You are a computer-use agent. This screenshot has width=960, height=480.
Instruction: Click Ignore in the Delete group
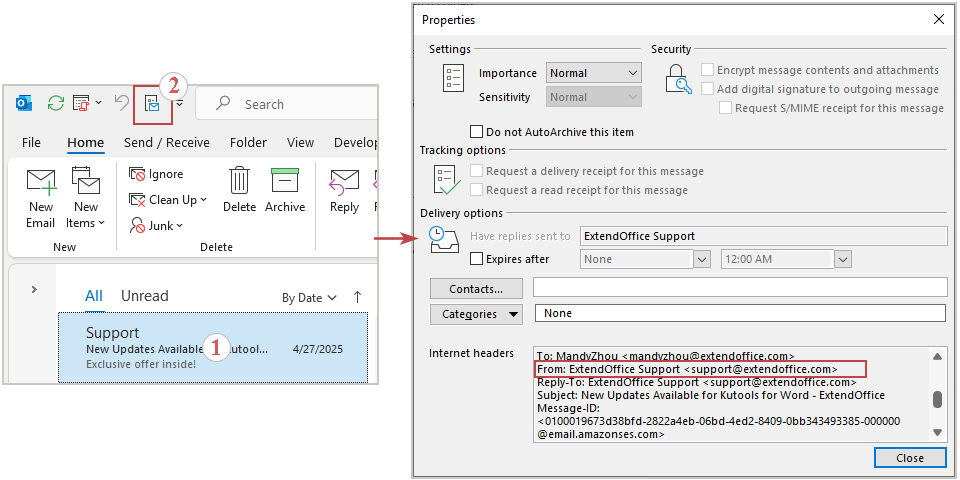tap(156, 174)
